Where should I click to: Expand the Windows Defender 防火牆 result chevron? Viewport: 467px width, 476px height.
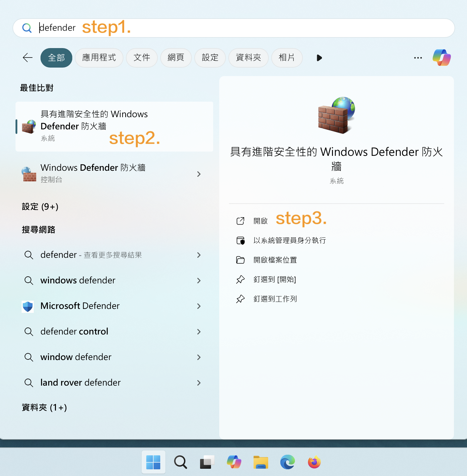click(x=199, y=174)
